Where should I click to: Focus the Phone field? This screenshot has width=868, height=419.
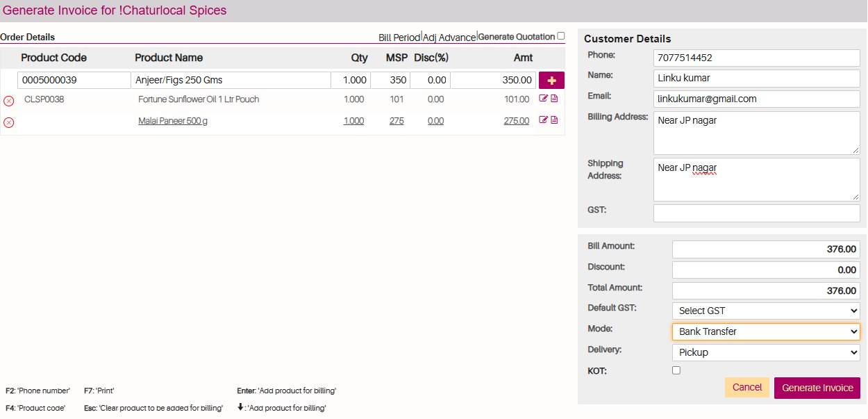click(x=757, y=58)
